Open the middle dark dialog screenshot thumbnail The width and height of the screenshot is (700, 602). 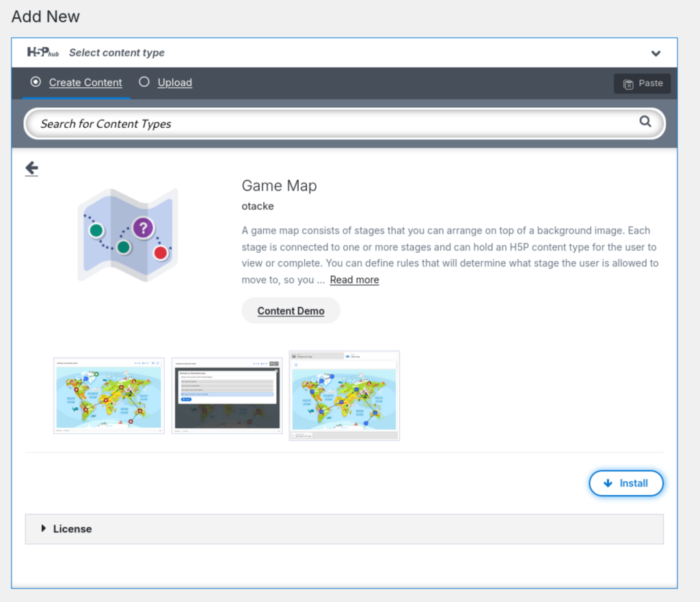(x=227, y=396)
